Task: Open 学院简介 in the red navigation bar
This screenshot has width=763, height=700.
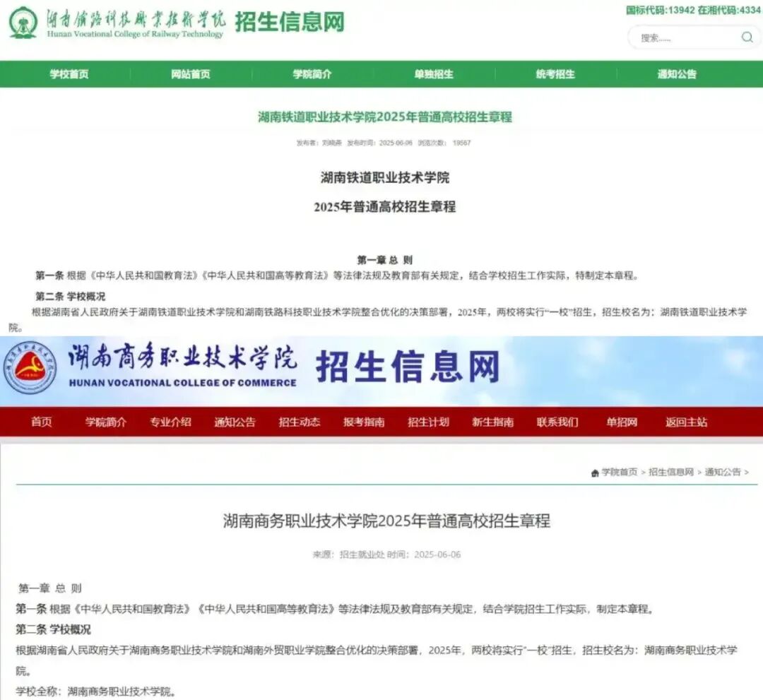Action: click(105, 422)
